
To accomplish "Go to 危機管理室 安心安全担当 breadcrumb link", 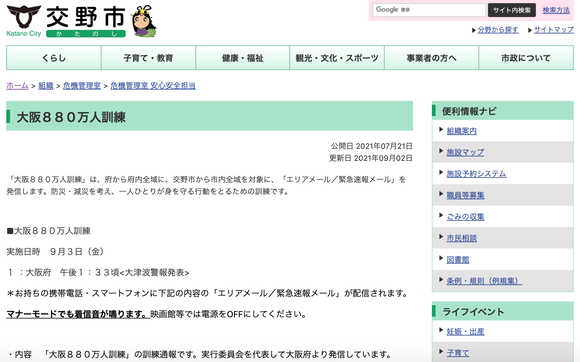I will 153,86.
